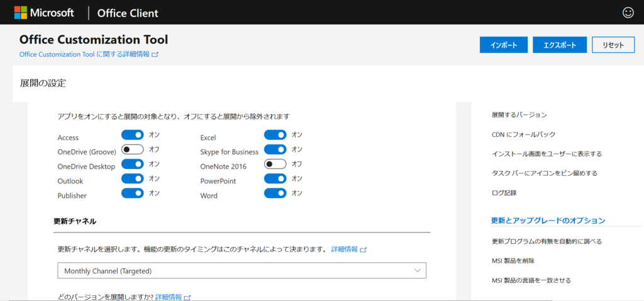Open the 詳細情報 link about version deployment

click(174, 297)
